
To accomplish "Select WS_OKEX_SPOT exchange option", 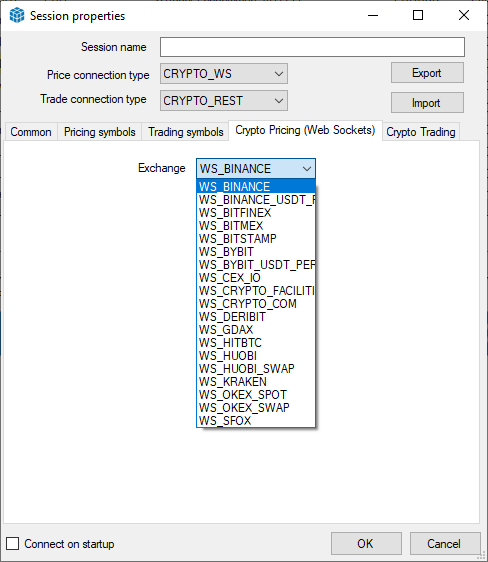I will [256, 395].
